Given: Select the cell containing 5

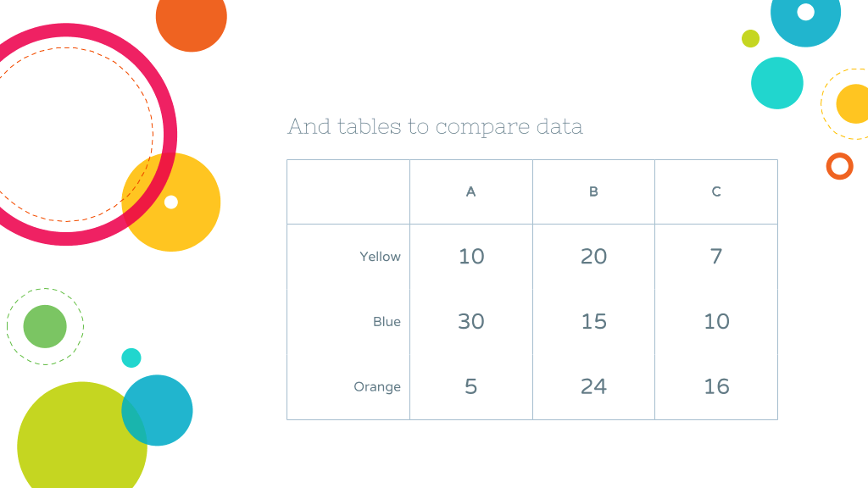Looking at the screenshot, I should [x=471, y=386].
